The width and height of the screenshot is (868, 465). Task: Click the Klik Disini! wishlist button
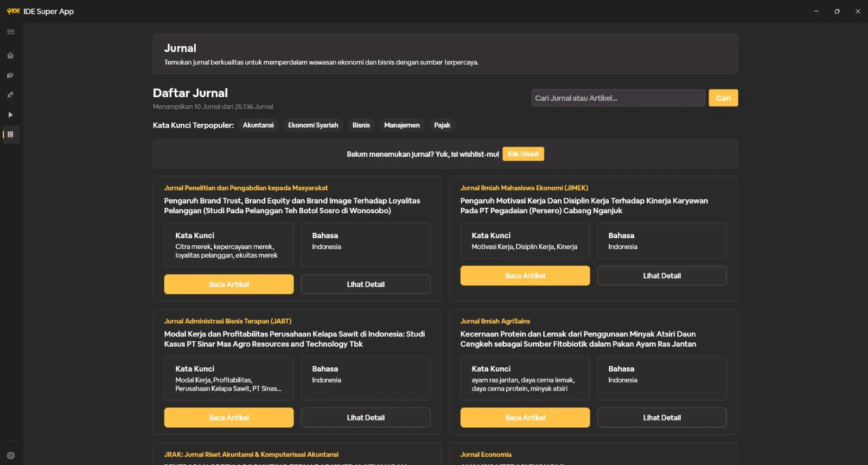tap(523, 154)
